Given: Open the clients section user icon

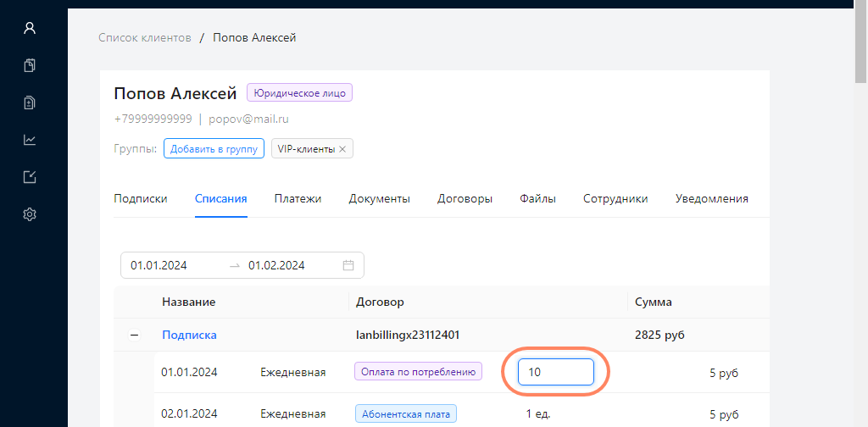Looking at the screenshot, I should pyautogui.click(x=30, y=28).
